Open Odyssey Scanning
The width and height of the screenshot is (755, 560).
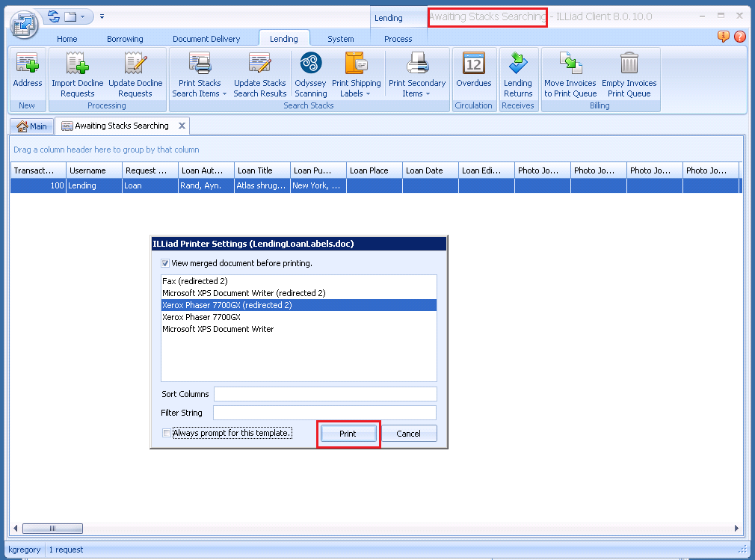tap(310, 65)
